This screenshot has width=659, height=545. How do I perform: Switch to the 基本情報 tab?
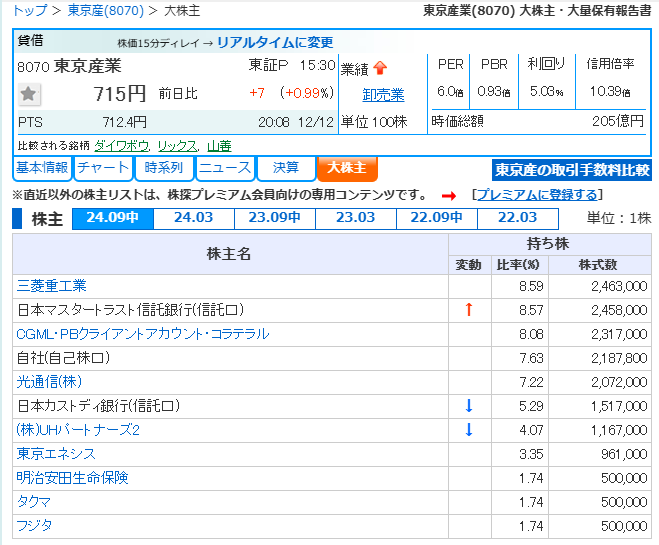click(42, 168)
